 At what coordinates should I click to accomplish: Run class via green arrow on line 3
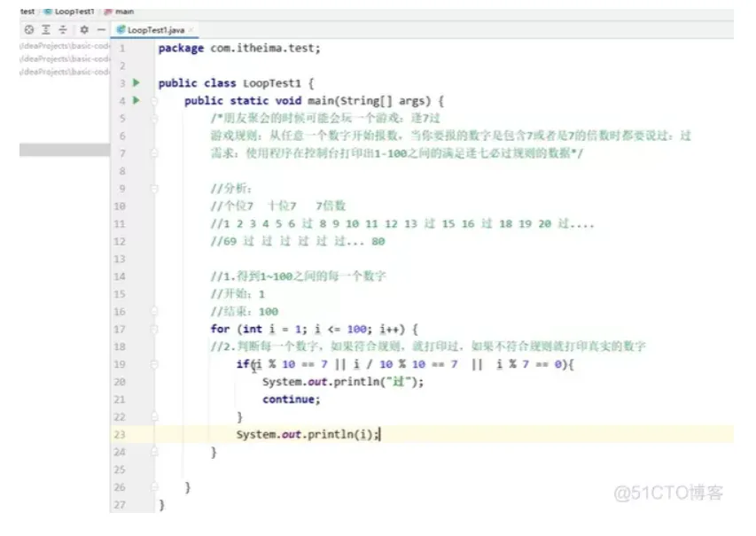click(x=136, y=82)
